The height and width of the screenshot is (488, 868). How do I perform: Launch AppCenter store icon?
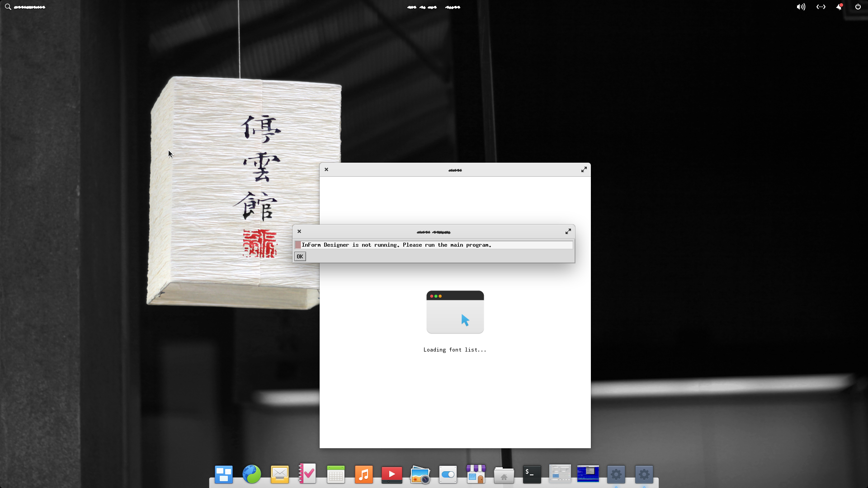[x=476, y=474]
